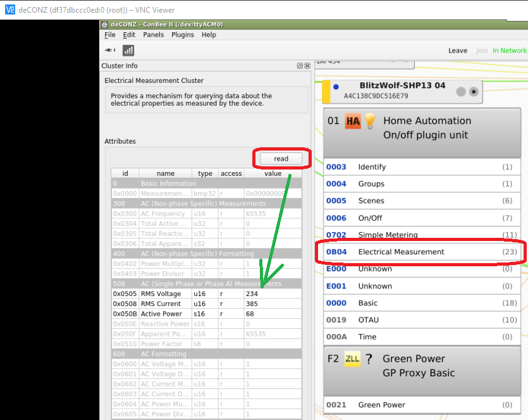This screenshot has width=528, height=420.
Task: Click the USB connection plug toolbar icon
Action: pyautogui.click(x=110, y=50)
